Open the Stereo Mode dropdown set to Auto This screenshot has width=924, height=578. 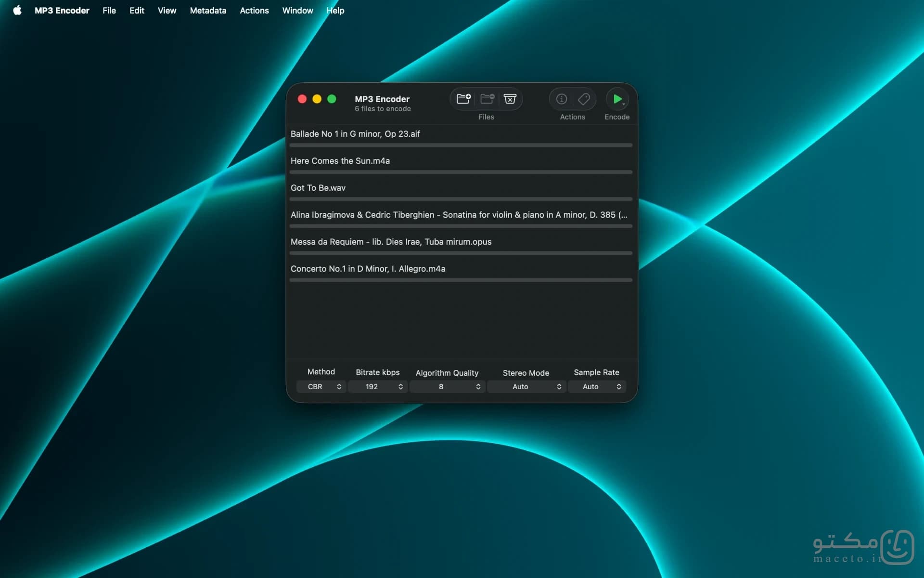(x=526, y=387)
